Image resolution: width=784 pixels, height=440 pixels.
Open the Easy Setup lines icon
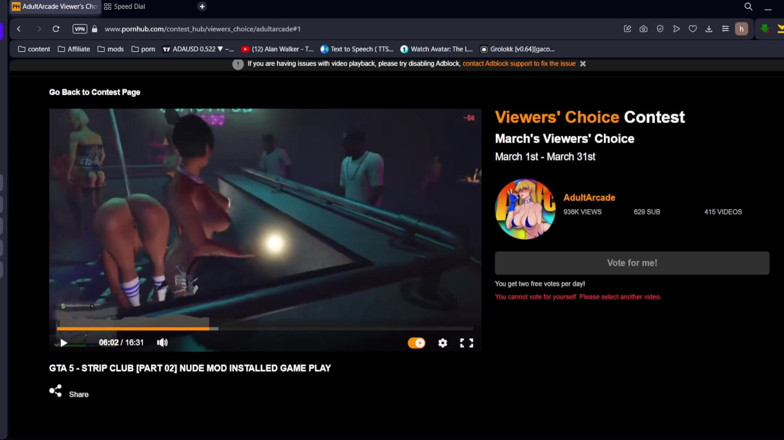(x=725, y=29)
